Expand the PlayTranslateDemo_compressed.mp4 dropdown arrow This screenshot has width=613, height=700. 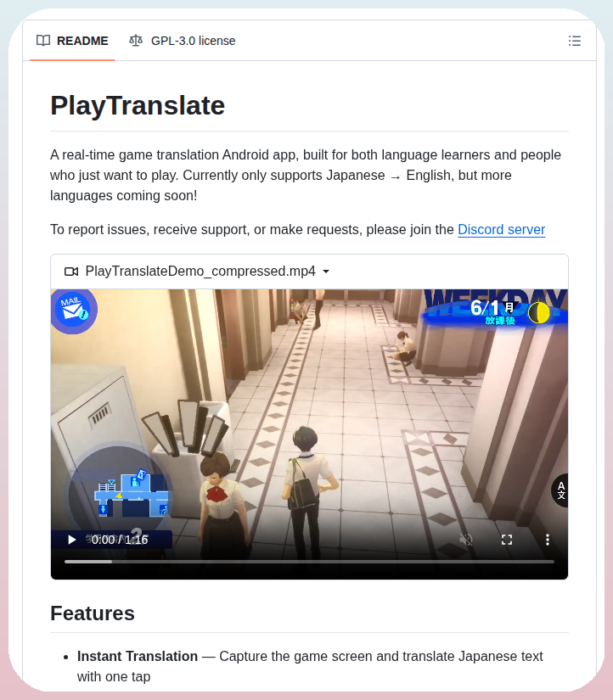(326, 272)
